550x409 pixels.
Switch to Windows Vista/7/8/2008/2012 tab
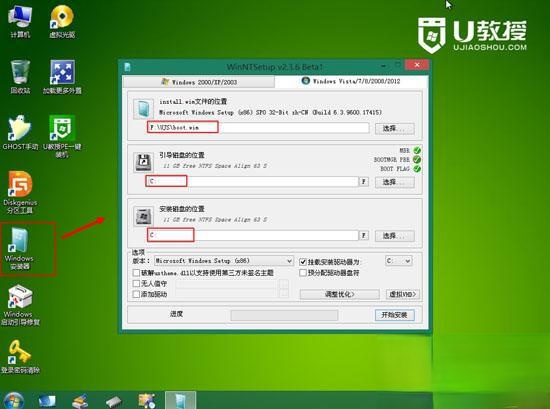(351, 81)
